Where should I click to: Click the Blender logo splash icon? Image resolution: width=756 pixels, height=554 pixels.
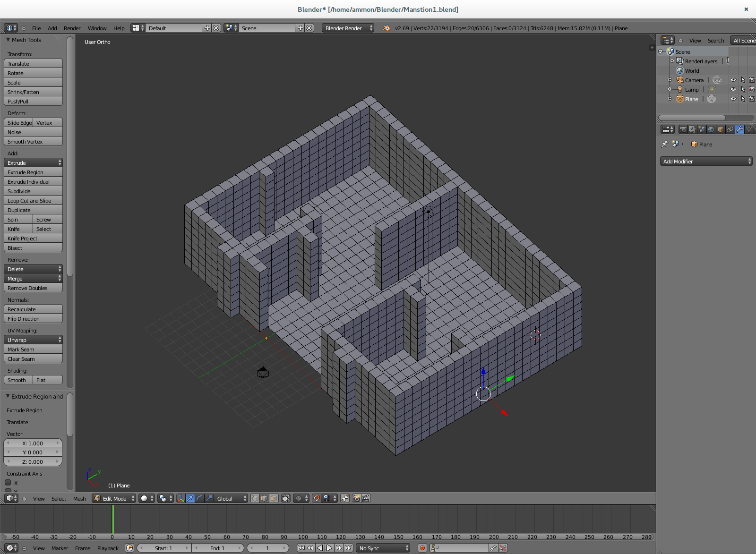click(387, 28)
